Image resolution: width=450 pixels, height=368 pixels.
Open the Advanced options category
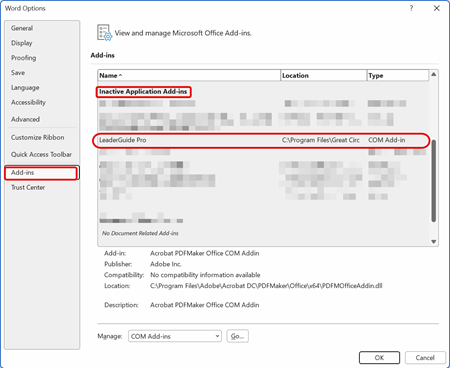coord(25,119)
